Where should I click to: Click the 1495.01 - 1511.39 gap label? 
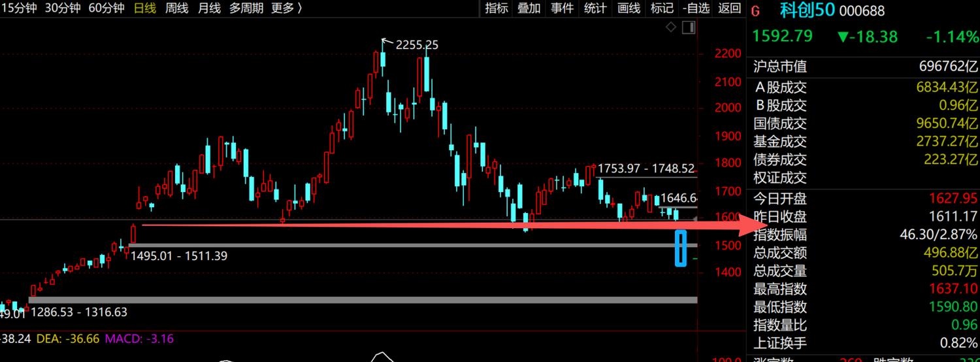pyautogui.click(x=179, y=256)
